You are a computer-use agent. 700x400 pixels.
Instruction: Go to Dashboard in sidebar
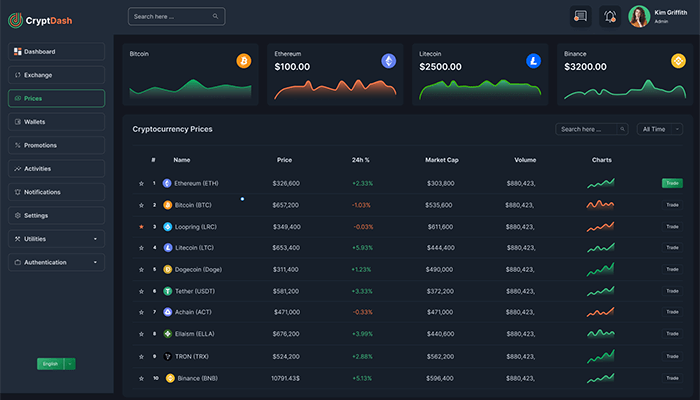click(56, 51)
